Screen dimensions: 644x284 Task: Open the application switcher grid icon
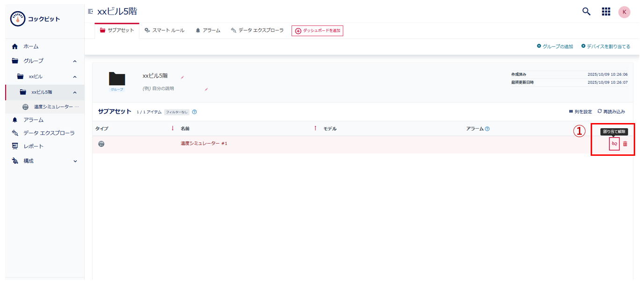click(x=606, y=11)
